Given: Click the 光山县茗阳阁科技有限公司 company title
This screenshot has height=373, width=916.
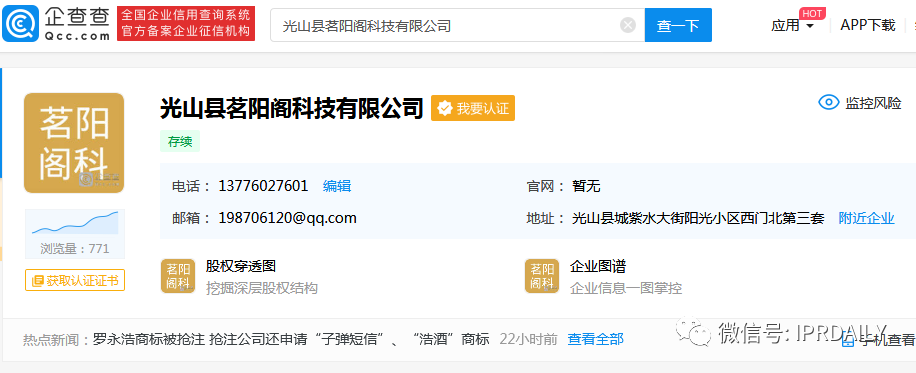Looking at the screenshot, I should [x=292, y=108].
